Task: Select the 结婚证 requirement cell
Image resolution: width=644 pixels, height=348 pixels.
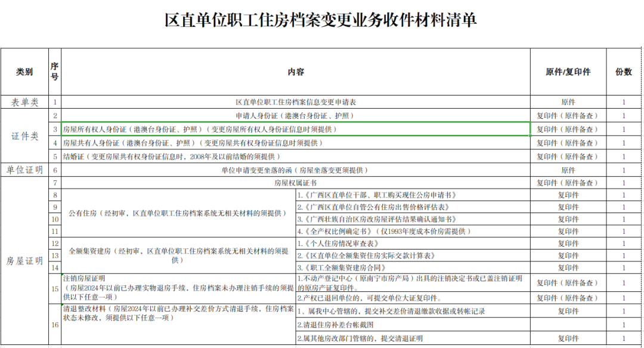Action: [x=296, y=156]
